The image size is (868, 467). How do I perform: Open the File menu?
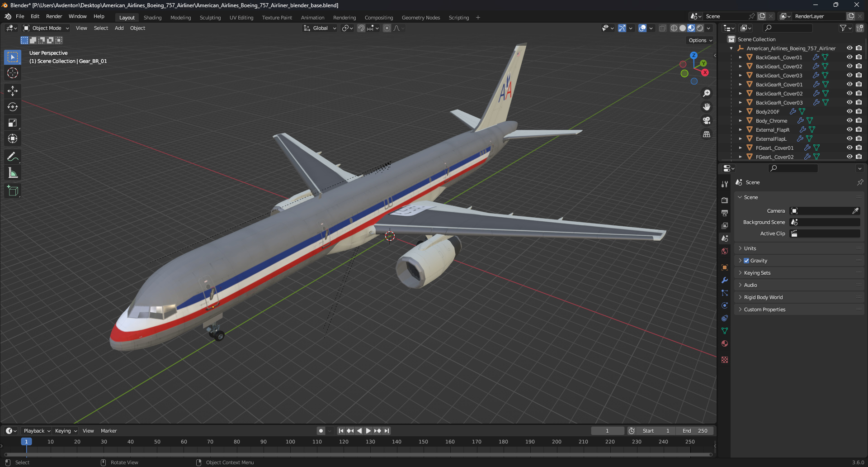click(20, 16)
